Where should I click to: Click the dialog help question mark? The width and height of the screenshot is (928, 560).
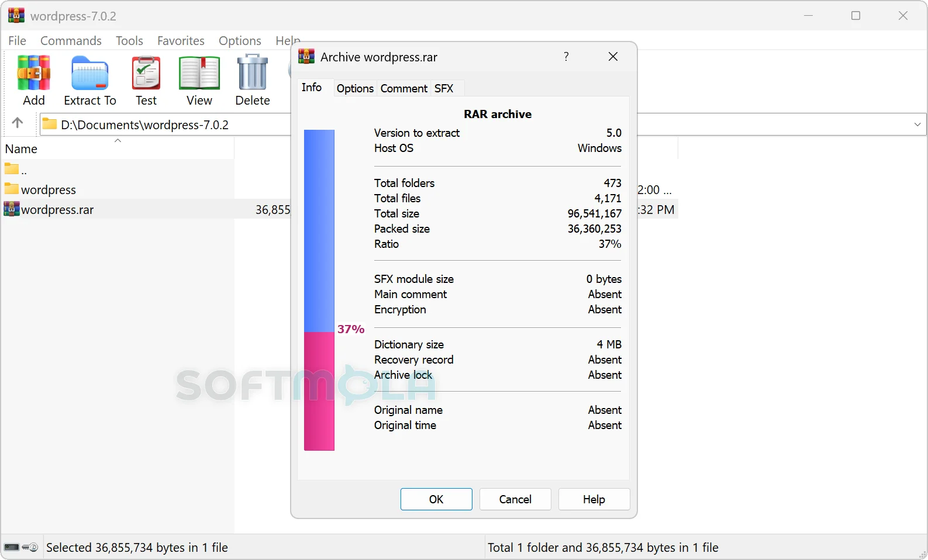coord(566,57)
